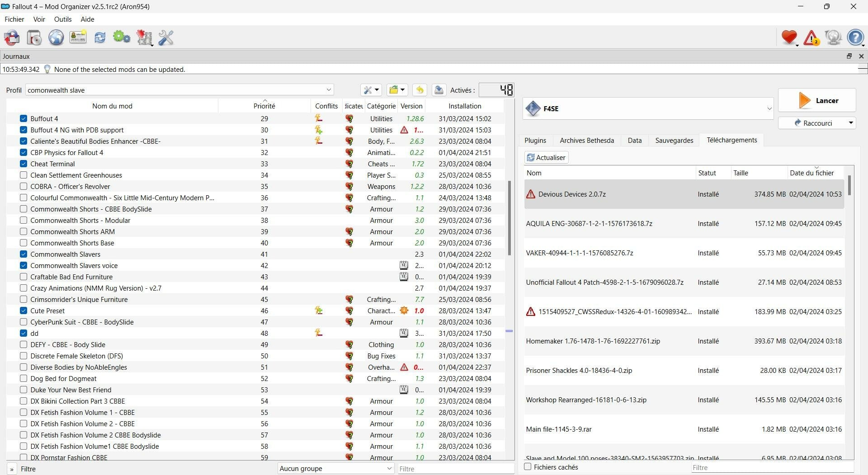Open the wrench list options dropdown above mod list
868x475 pixels.
tap(371, 90)
